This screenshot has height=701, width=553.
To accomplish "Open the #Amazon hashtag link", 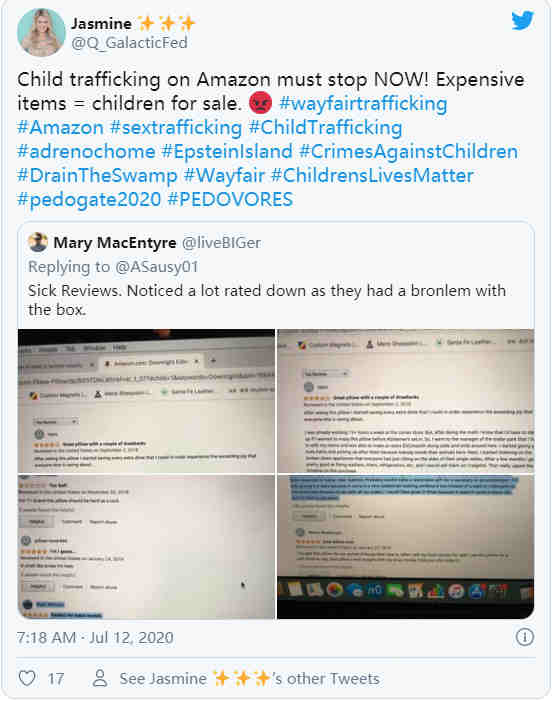I will 60,127.
